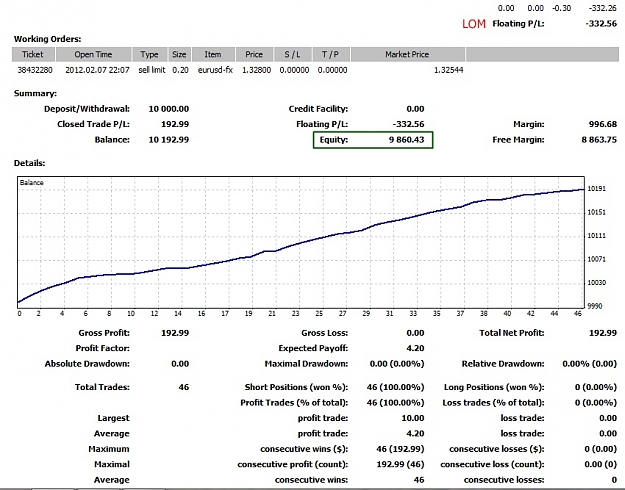The image size is (625, 490).
Task: Click the Margin value 996.68
Action: (603, 124)
